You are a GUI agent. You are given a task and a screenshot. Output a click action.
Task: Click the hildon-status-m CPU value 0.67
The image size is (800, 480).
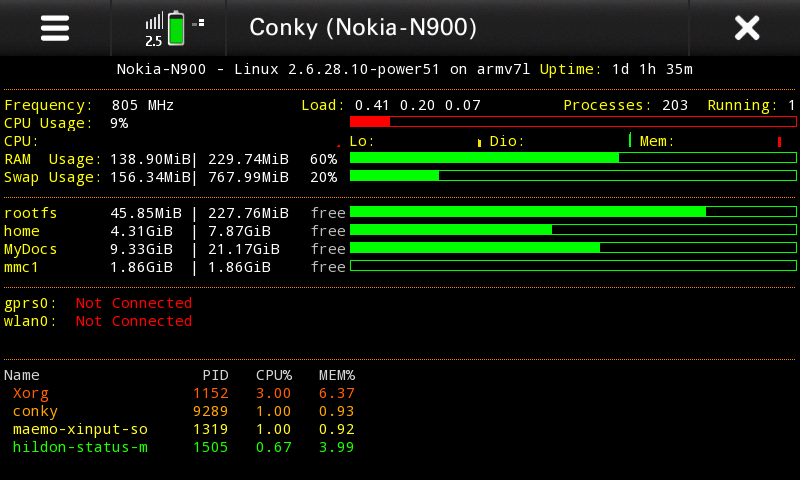(x=274, y=447)
